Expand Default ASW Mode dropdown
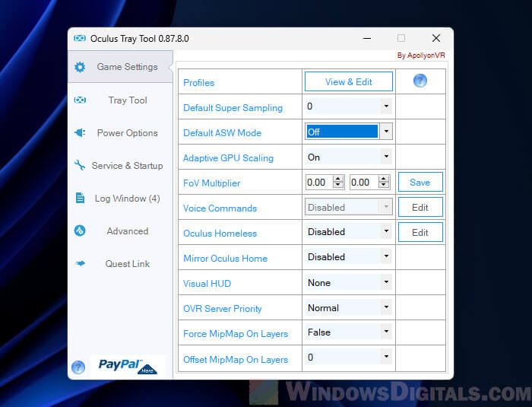Image resolution: width=532 pixels, height=407 pixels. pyautogui.click(x=386, y=132)
